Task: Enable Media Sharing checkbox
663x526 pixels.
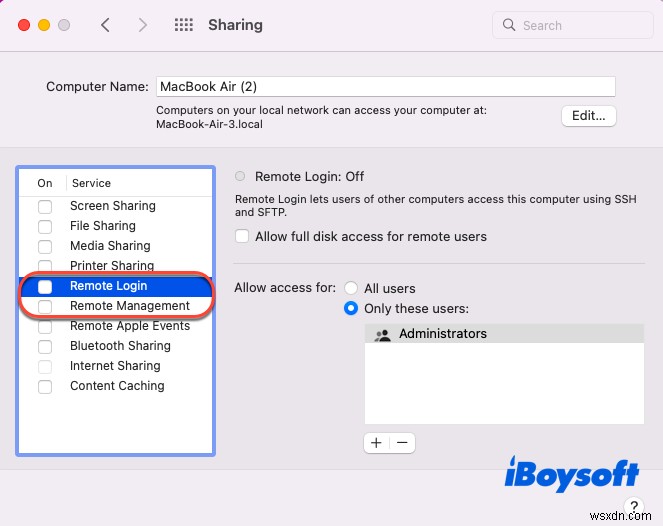Action: (45, 247)
